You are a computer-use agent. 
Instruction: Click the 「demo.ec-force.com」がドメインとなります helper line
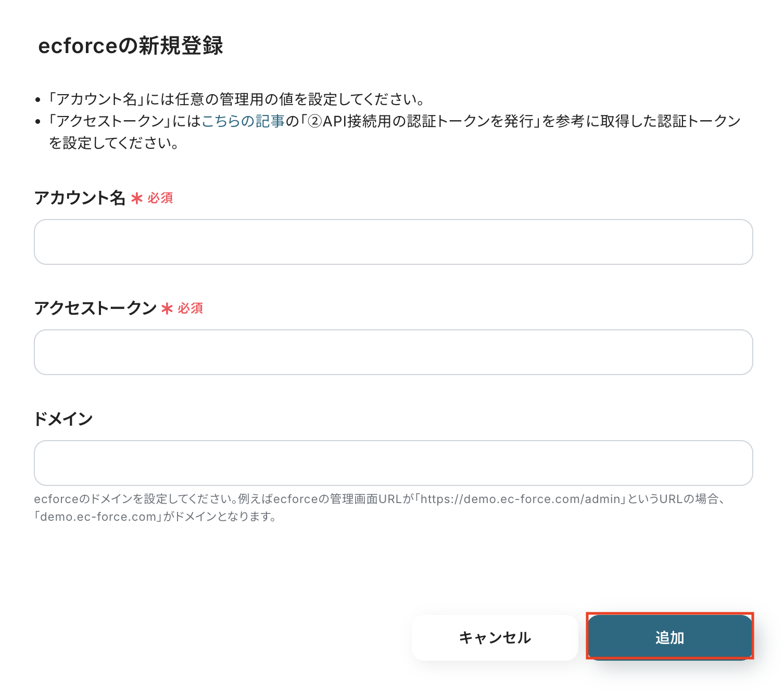coord(155,517)
